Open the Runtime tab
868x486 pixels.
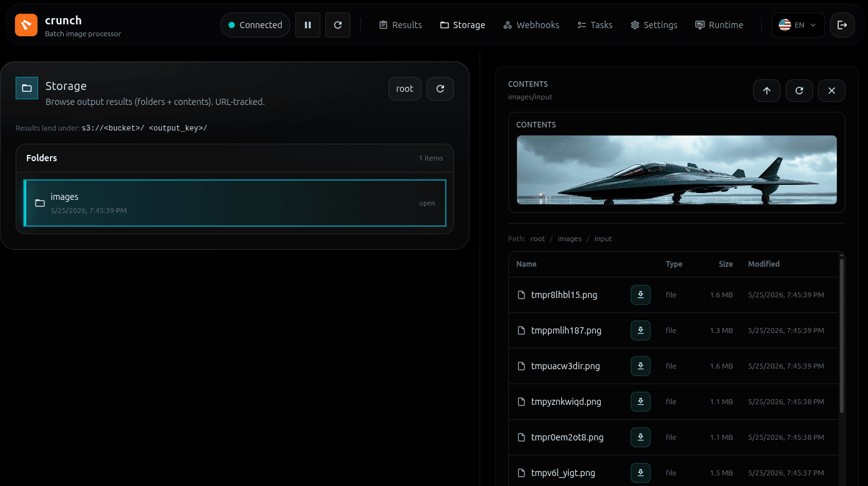[x=719, y=25]
